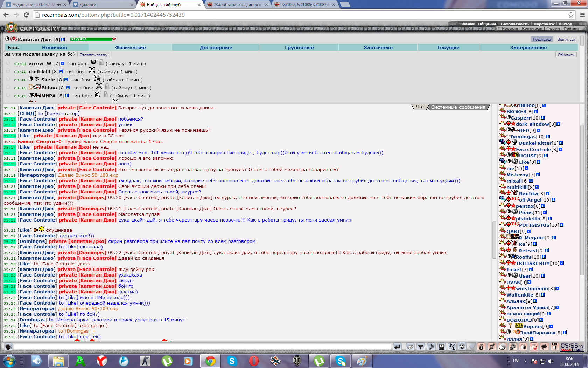Select radio button for Skefe fight request
This screenshot has height=368, width=588.
coord(8,79)
